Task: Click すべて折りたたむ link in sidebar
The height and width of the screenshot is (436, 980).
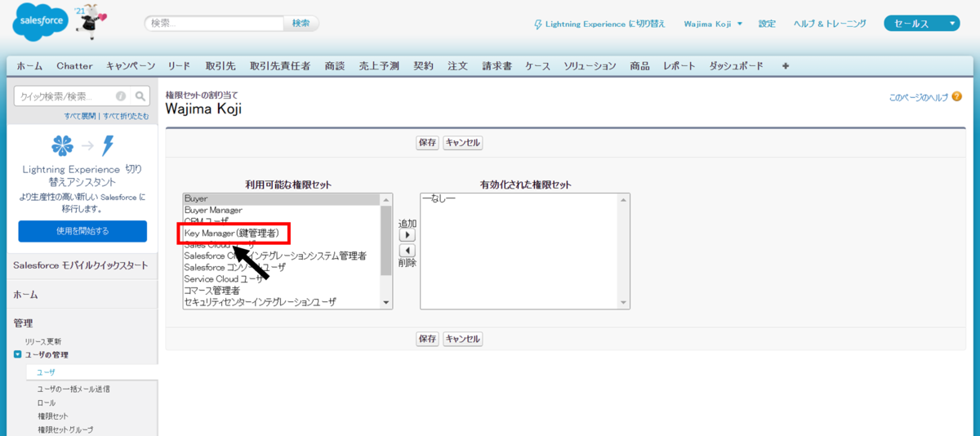Action: tap(125, 116)
